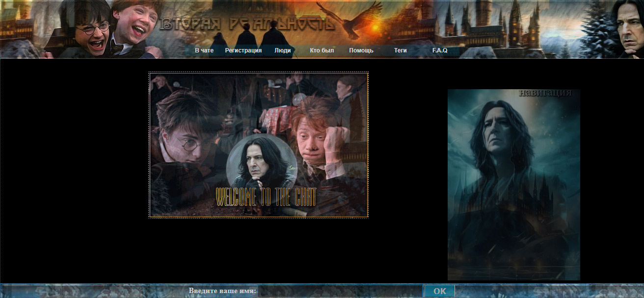The height and width of the screenshot is (298, 644).
Task: Click the OK button beside name field
Action: click(x=440, y=291)
